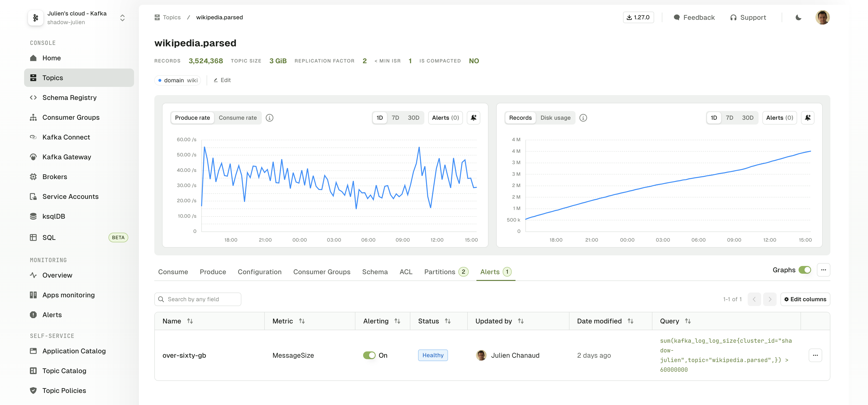The width and height of the screenshot is (868, 405).
Task: Open the Configuration tab
Action: point(259,272)
